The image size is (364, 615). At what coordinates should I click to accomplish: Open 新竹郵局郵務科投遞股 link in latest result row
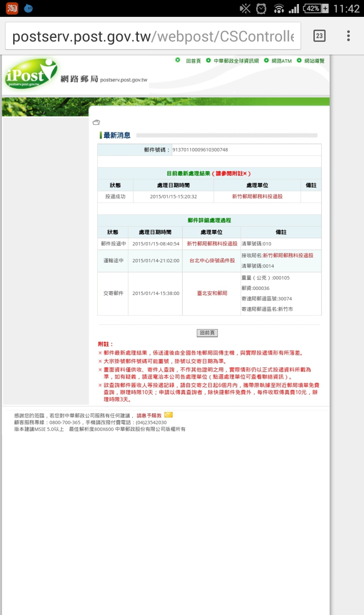[257, 197]
